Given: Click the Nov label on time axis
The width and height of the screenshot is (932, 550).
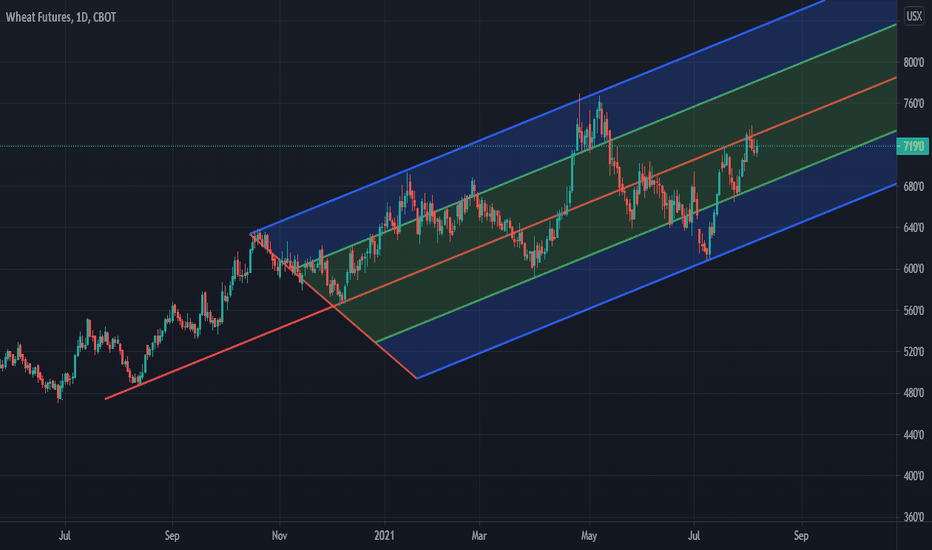Looking at the screenshot, I should (x=279, y=536).
